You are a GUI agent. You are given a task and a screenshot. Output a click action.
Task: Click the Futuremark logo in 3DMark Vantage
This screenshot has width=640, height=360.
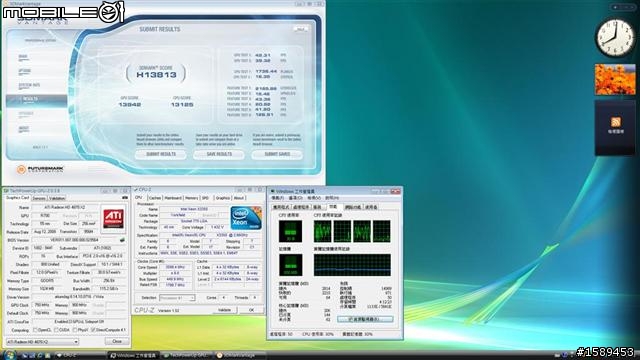pos(41,169)
